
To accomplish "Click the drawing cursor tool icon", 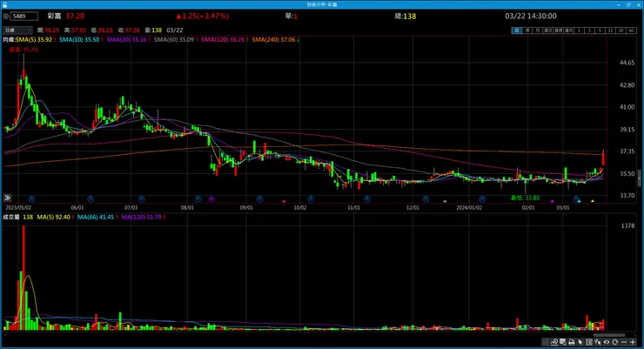I will (597, 342).
